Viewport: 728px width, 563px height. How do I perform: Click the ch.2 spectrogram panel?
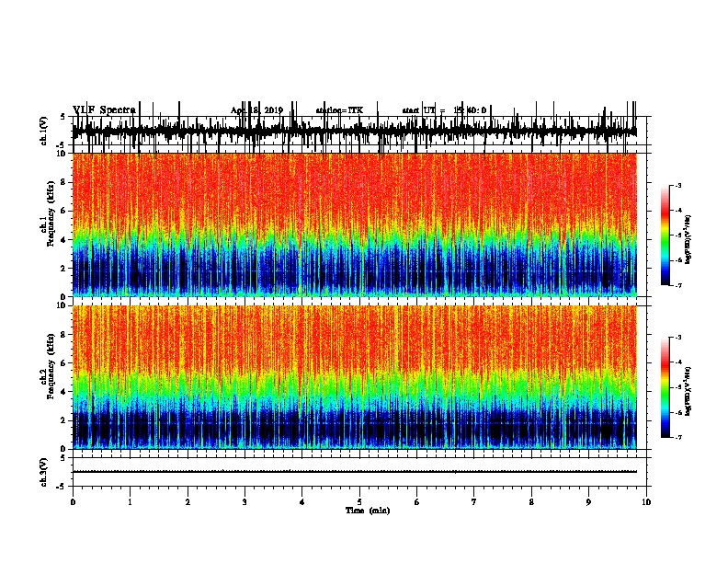(355, 377)
